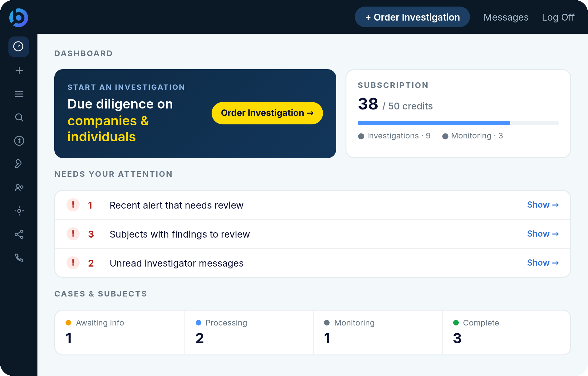Viewport: 588px width, 376px height.
Task: Show the recent alert that needs review
Action: [543, 205]
